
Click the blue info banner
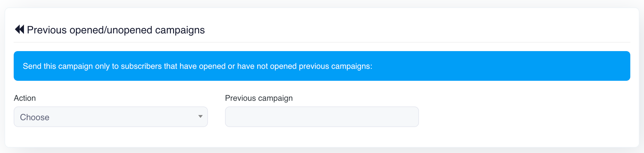[322, 66]
